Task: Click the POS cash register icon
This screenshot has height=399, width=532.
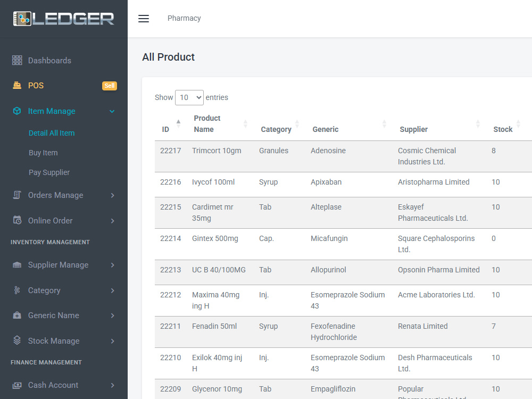Action: pyautogui.click(x=17, y=86)
